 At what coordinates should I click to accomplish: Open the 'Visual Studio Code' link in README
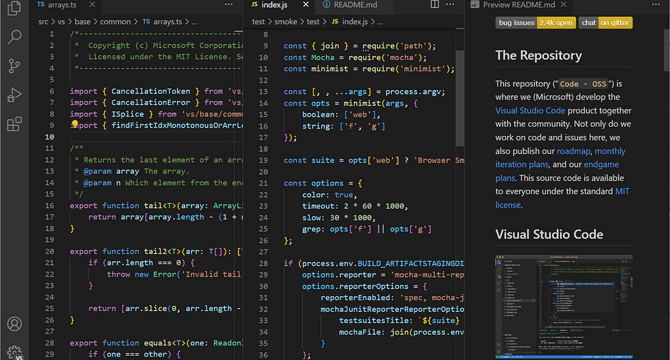530,111
